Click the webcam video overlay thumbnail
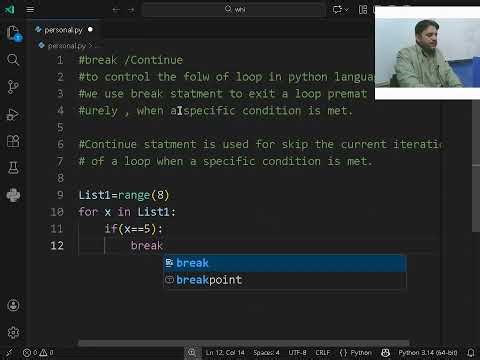480x360 pixels. pos(427,53)
